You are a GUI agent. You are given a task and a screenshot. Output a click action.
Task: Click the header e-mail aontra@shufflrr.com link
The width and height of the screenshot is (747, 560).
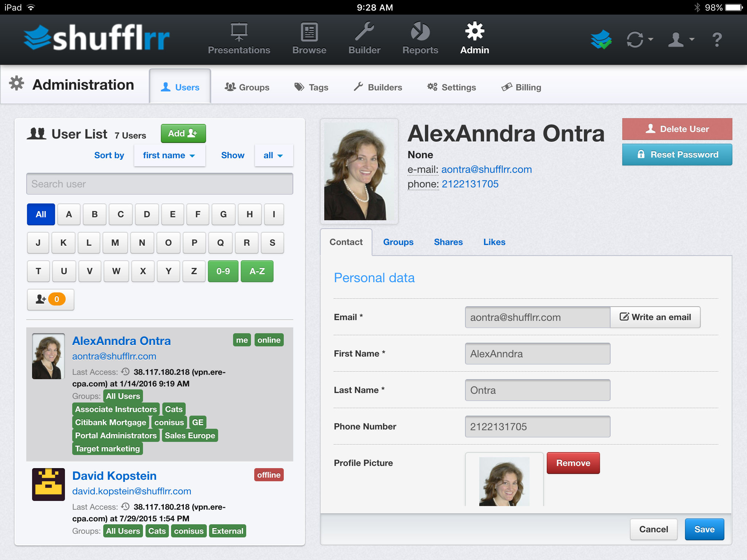pyautogui.click(x=487, y=169)
